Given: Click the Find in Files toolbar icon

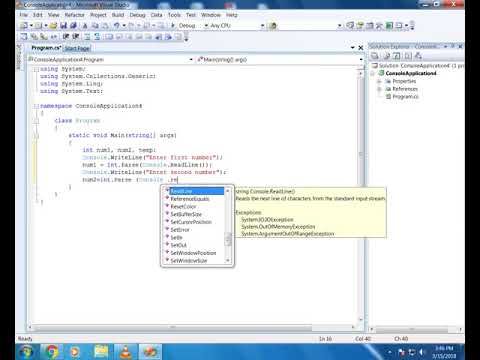Looking at the screenshot, I should click(x=273, y=25).
